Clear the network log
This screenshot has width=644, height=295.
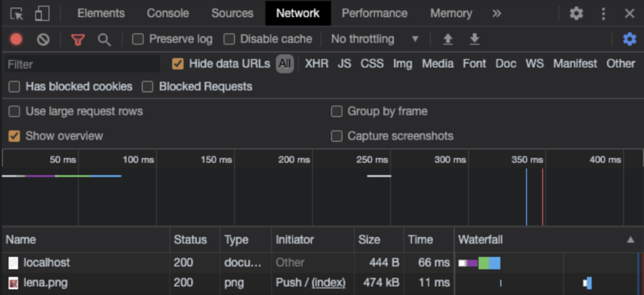[x=43, y=39]
